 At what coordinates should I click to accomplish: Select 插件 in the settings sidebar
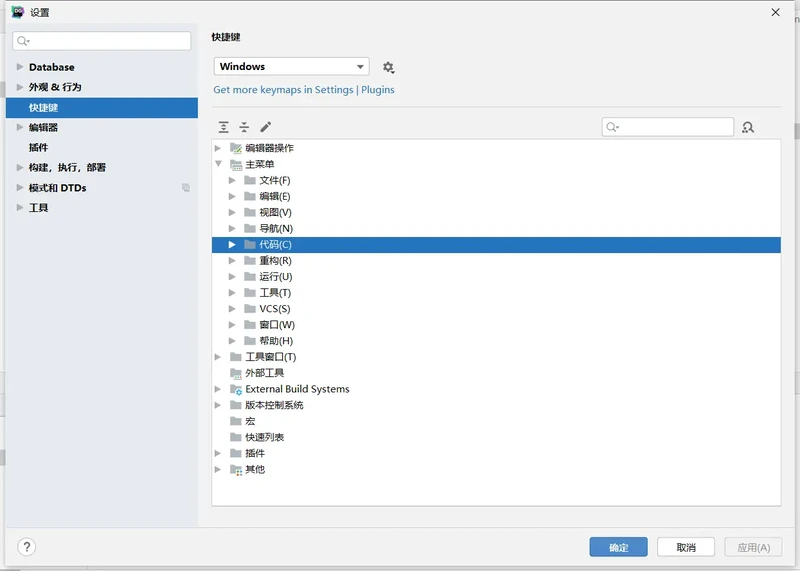point(38,147)
